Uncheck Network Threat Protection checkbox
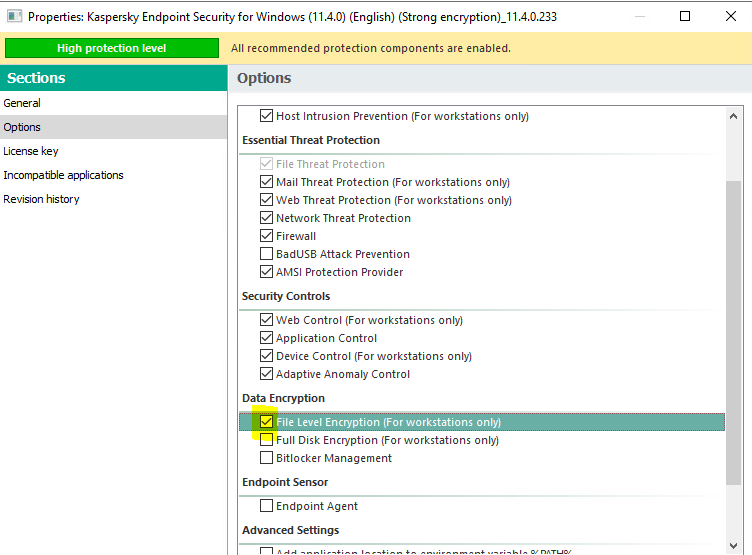The width and height of the screenshot is (752, 555). click(x=266, y=218)
